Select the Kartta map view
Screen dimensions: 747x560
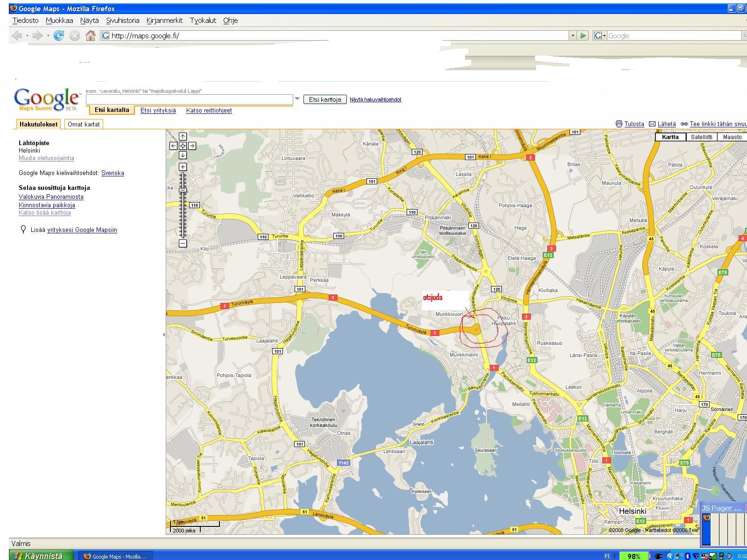[x=670, y=137]
